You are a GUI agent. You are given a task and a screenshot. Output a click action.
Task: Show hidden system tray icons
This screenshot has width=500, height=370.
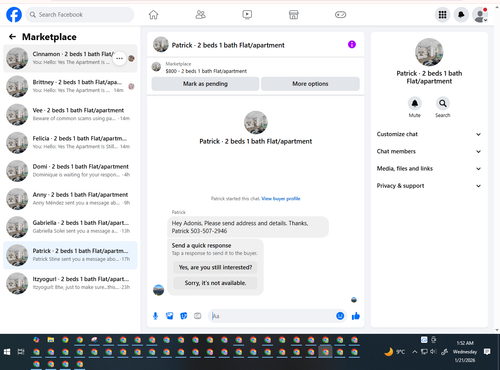[414, 352]
